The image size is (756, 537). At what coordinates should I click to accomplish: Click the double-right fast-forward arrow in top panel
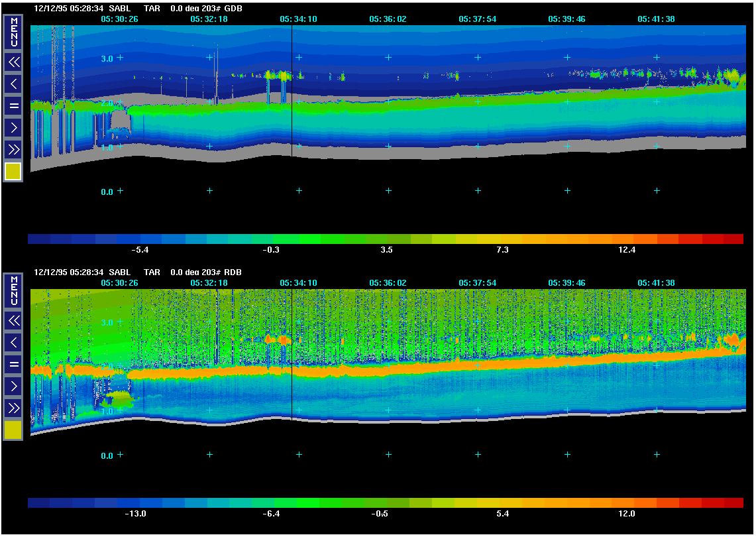(13, 149)
